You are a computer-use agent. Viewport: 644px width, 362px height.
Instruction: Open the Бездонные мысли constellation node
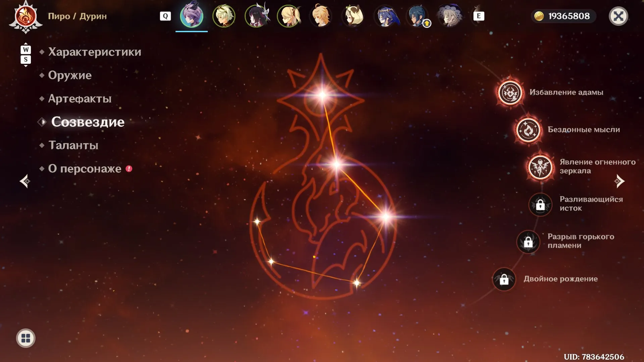click(528, 130)
